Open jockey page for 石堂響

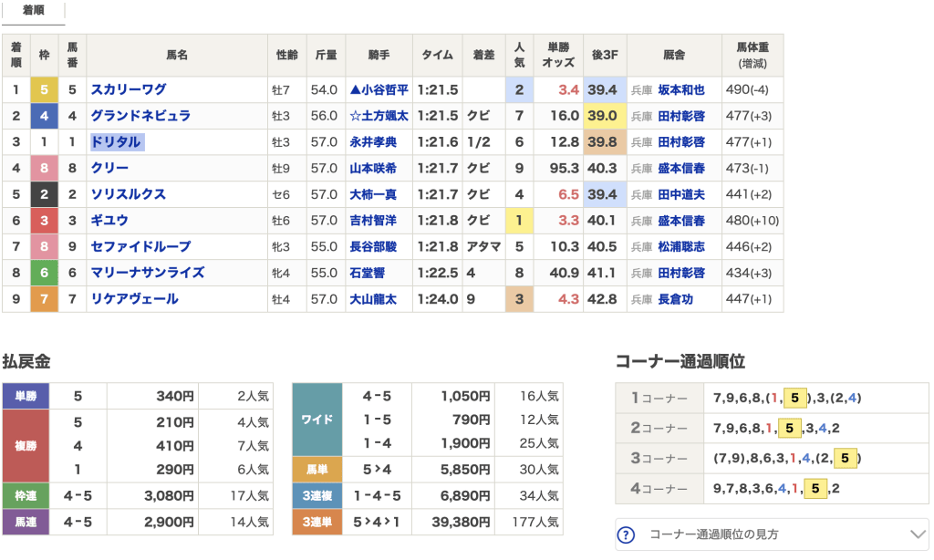pos(367,274)
